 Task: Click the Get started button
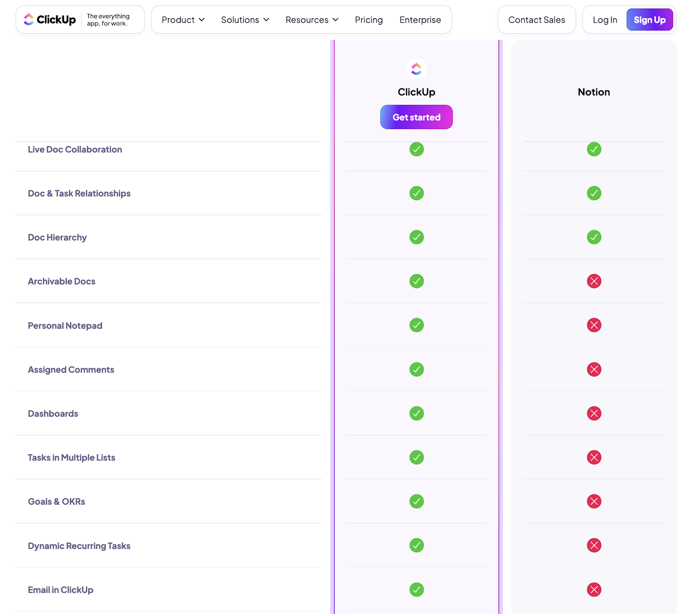pyautogui.click(x=416, y=117)
